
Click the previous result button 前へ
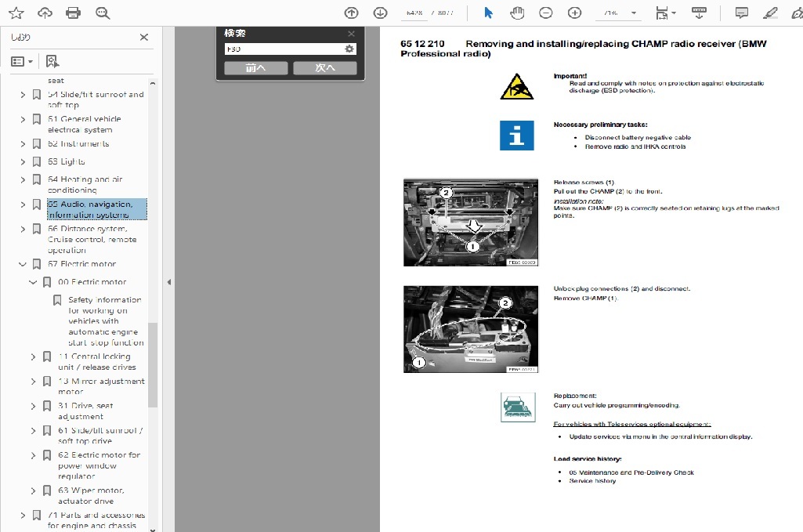click(256, 67)
